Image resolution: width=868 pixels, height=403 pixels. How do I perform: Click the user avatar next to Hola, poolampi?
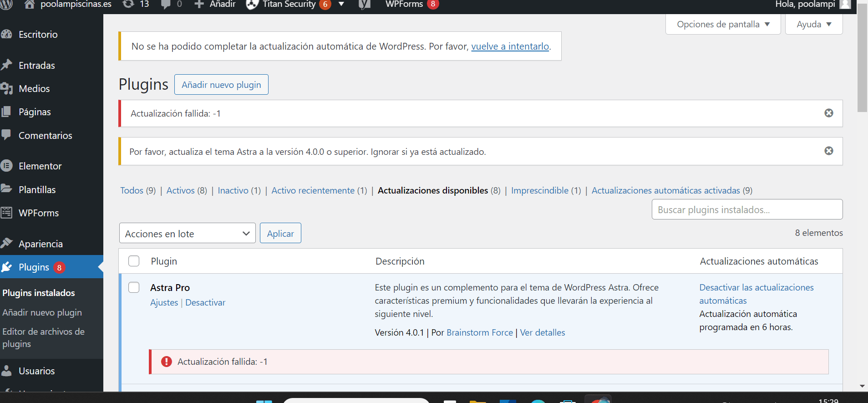click(x=845, y=4)
